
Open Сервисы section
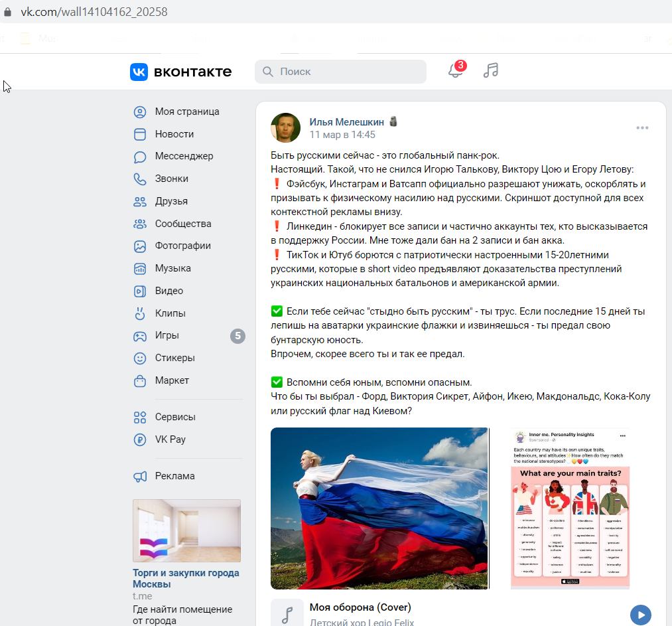click(x=175, y=417)
